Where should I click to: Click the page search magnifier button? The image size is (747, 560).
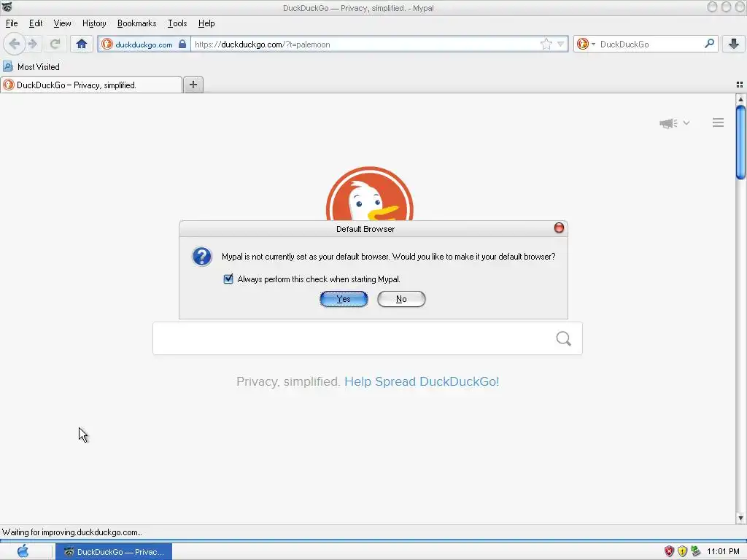(564, 338)
